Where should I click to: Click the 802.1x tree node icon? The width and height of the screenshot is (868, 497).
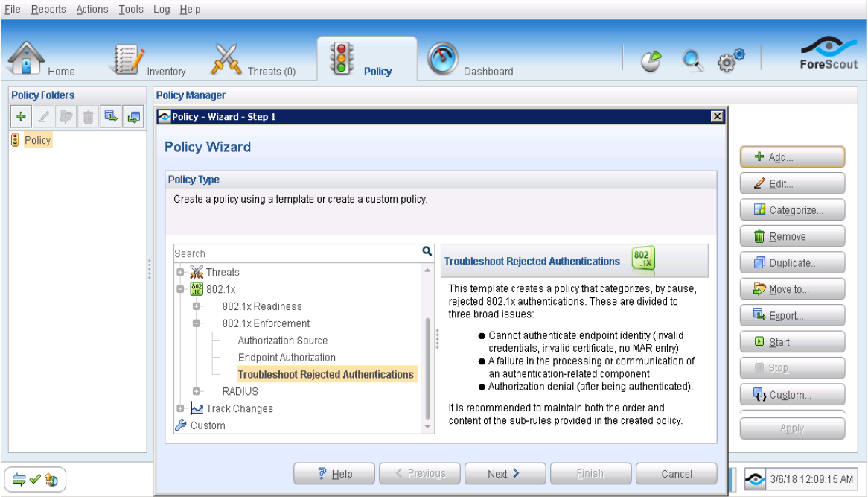[197, 288]
